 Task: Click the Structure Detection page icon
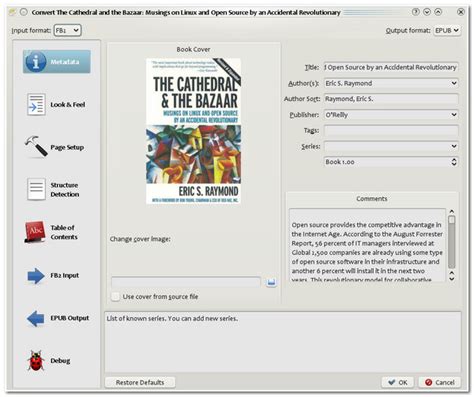pyautogui.click(x=36, y=189)
